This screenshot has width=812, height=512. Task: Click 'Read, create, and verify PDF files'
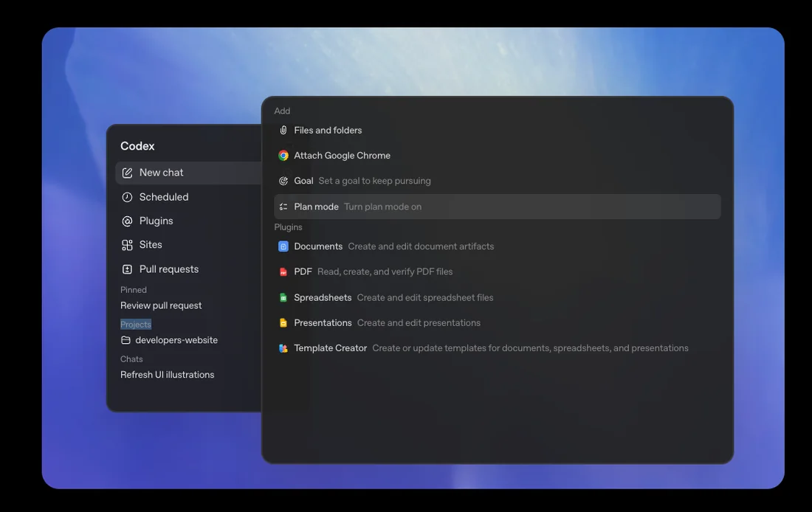click(x=385, y=271)
